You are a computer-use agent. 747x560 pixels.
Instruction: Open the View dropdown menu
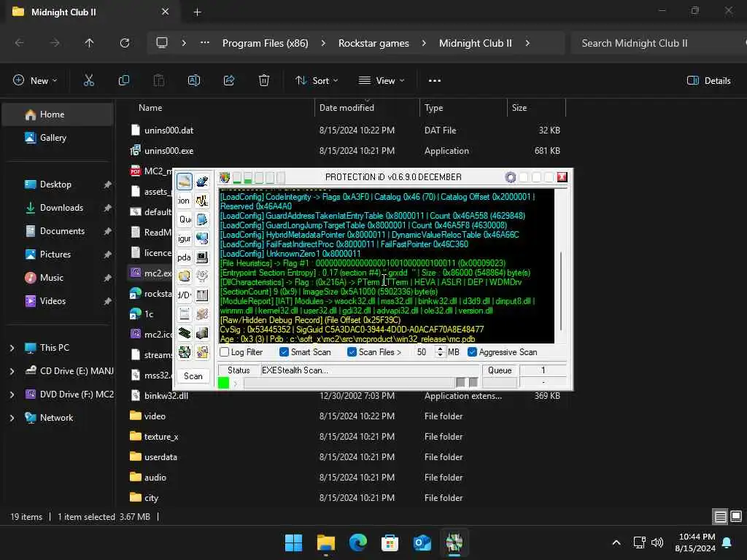tap(382, 80)
